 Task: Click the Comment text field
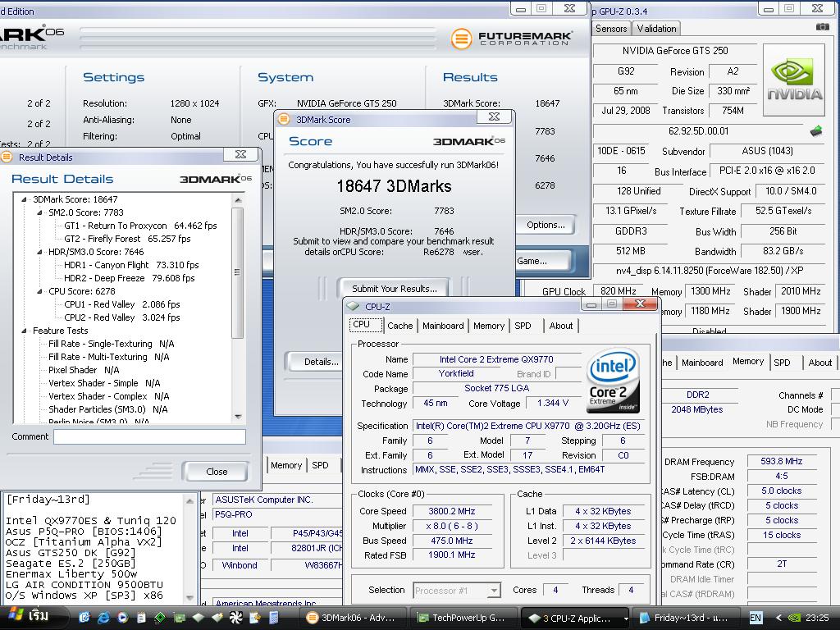point(149,437)
